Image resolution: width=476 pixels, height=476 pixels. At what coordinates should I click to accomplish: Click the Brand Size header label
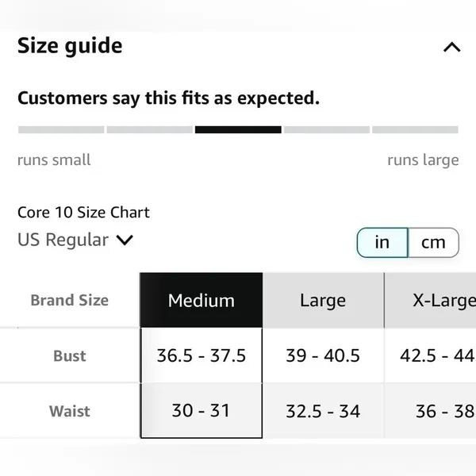pos(70,300)
